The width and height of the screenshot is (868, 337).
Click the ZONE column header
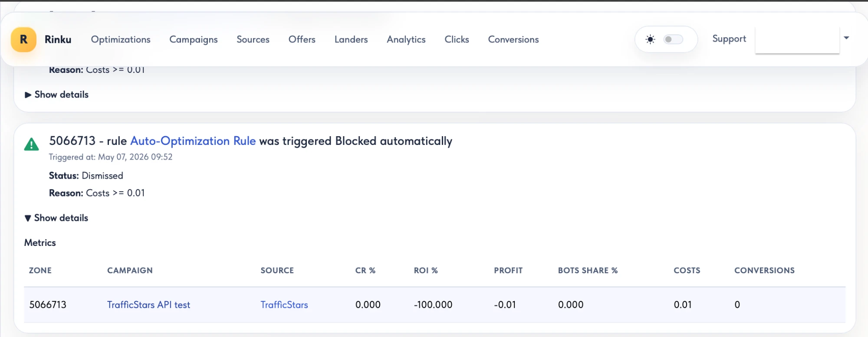(x=40, y=270)
